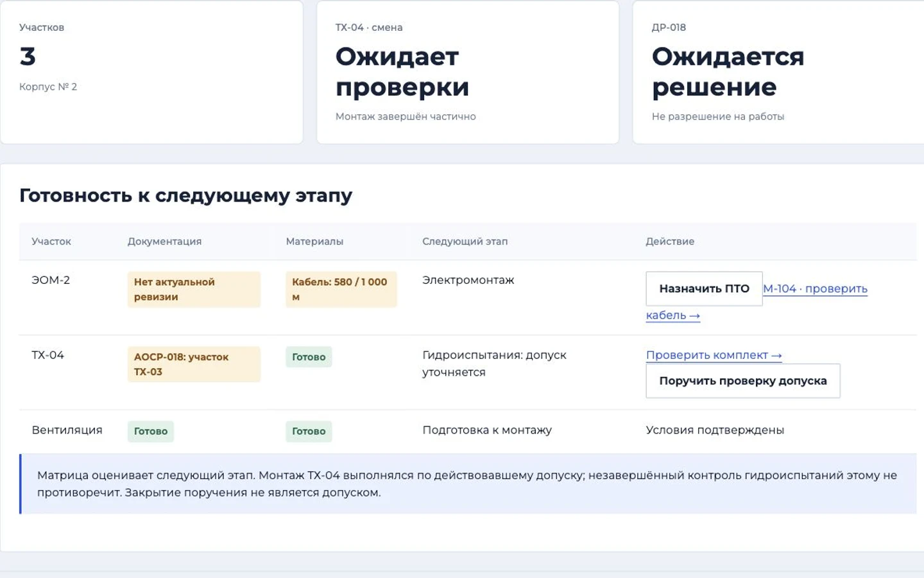Select the Нет актуальной ревизии badge

(x=194, y=290)
